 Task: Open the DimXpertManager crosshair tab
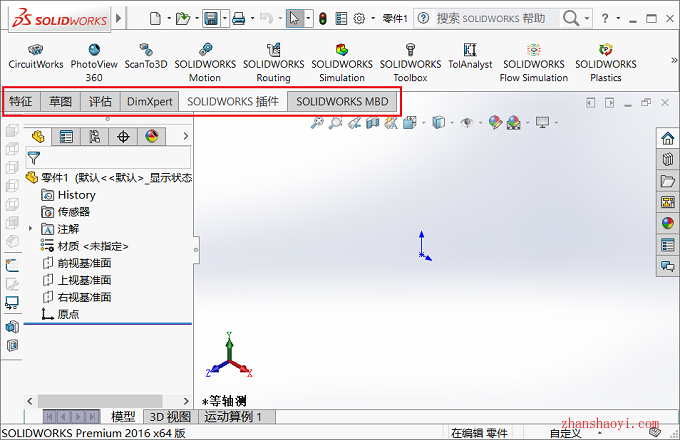123,137
